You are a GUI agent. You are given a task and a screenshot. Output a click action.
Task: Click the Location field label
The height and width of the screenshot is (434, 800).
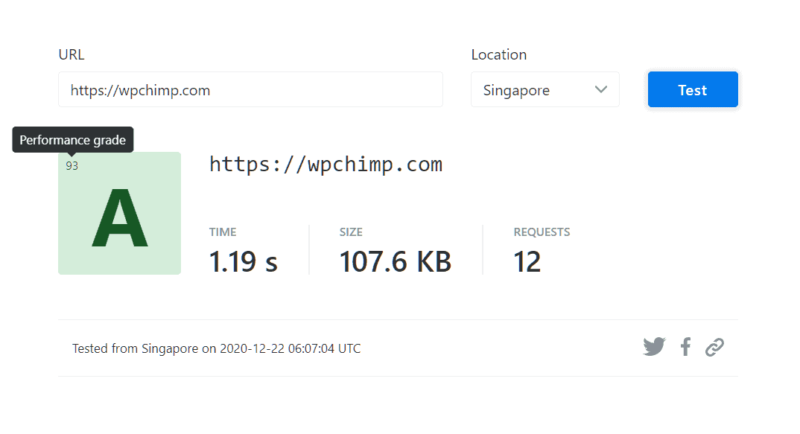click(x=499, y=55)
